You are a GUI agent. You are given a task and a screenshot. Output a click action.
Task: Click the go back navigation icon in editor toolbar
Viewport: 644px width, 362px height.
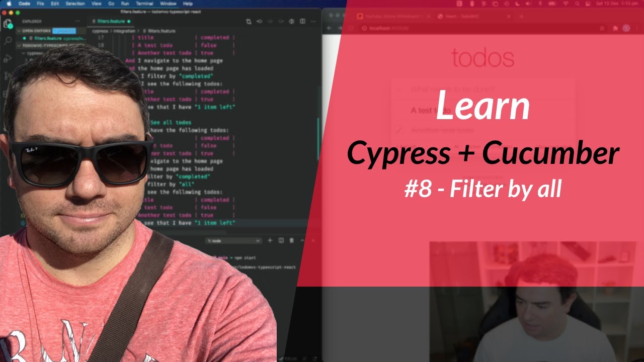pos(260,22)
